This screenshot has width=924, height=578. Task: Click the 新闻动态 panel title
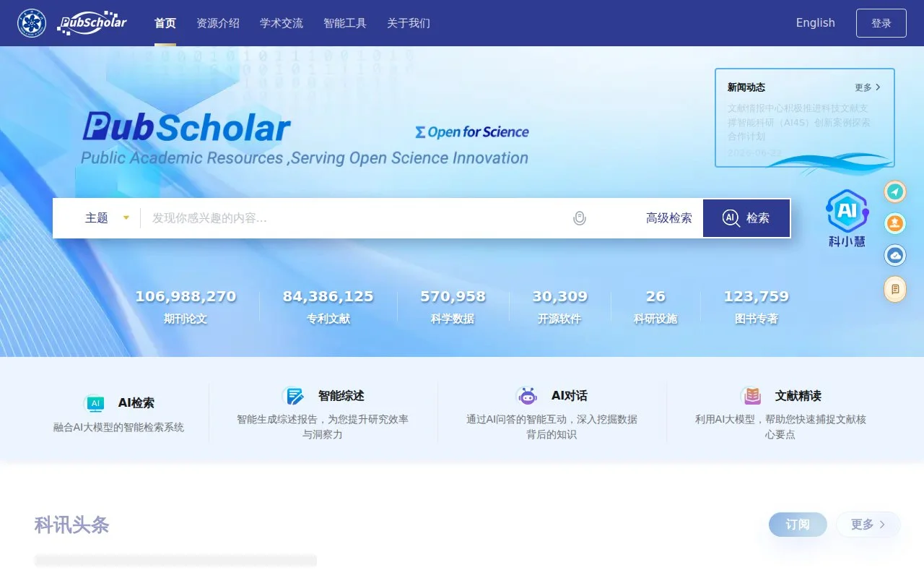[x=746, y=87]
